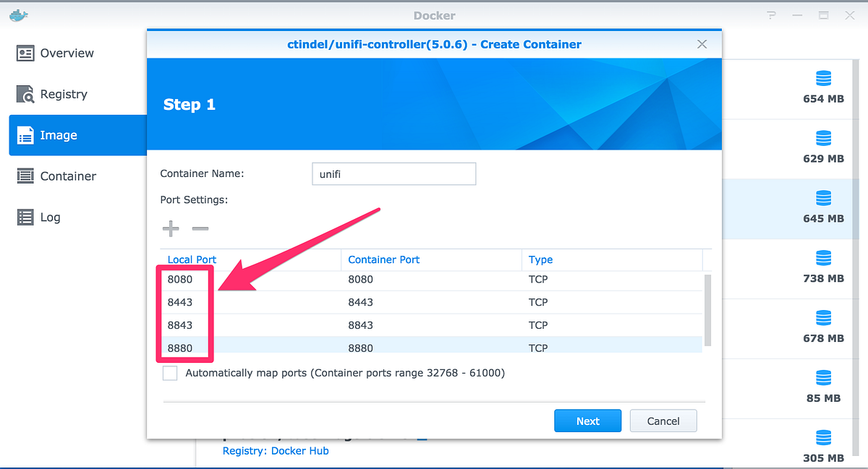Sort by the Container Port column
Screen dimensions: 868x469
(x=383, y=259)
